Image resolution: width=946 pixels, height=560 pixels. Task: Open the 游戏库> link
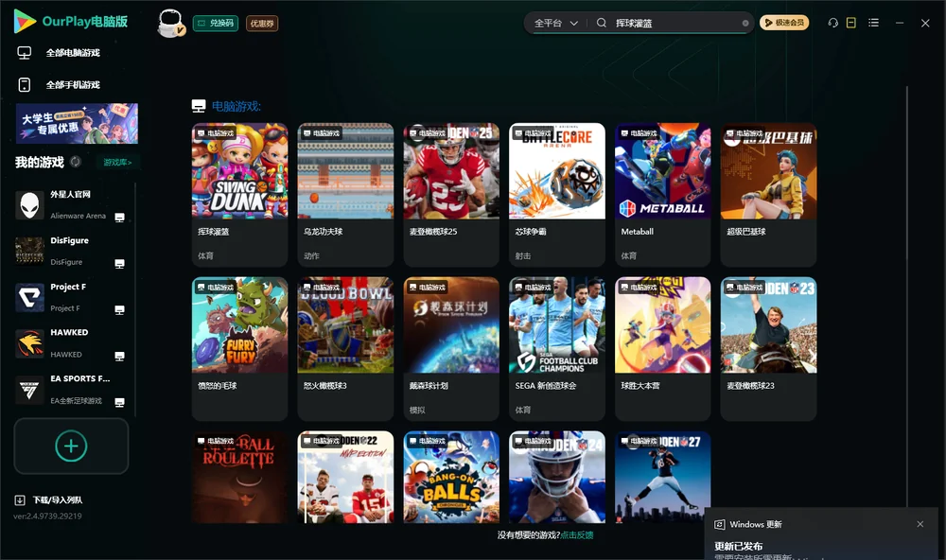coord(117,163)
